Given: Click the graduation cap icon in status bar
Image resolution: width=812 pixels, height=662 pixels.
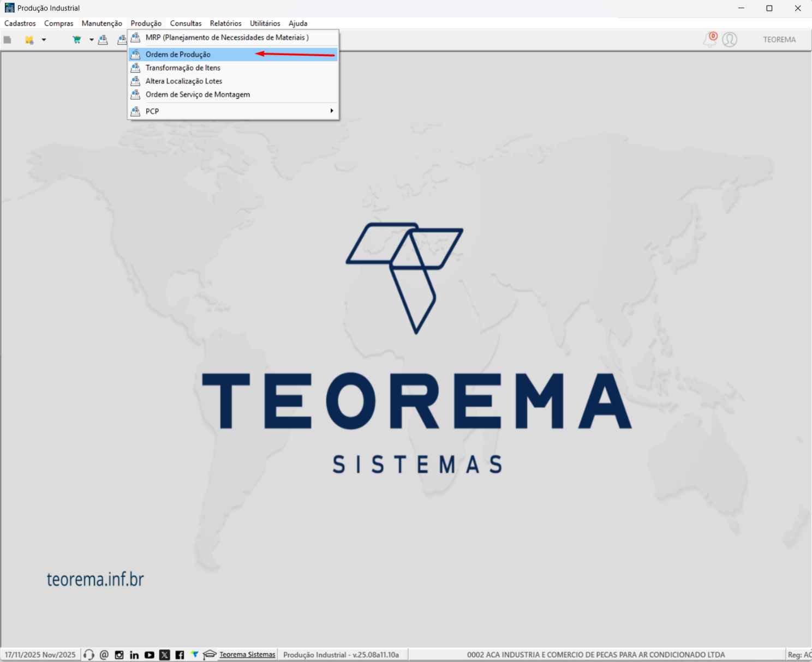Looking at the screenshot, I should click(x=210, y=655).
